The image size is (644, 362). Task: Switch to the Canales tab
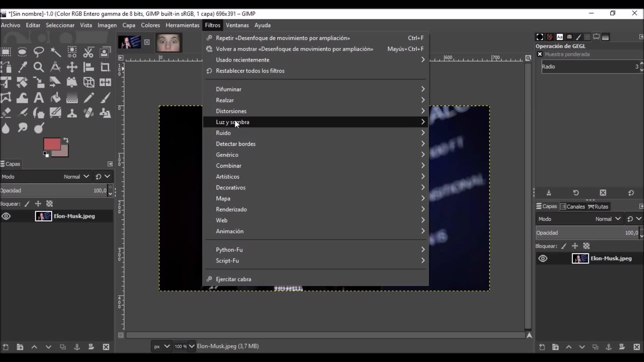pyautogui.click(x=572, y=206)
